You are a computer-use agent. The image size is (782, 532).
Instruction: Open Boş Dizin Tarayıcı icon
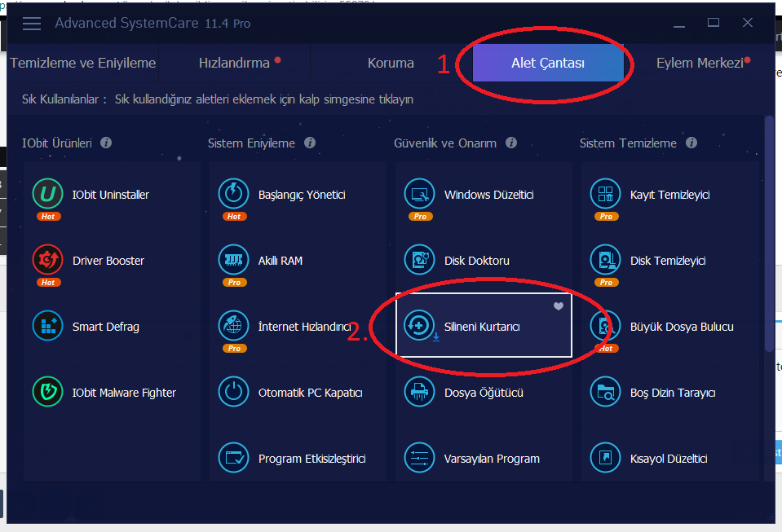pyautogui.click(x=605, y=392)
